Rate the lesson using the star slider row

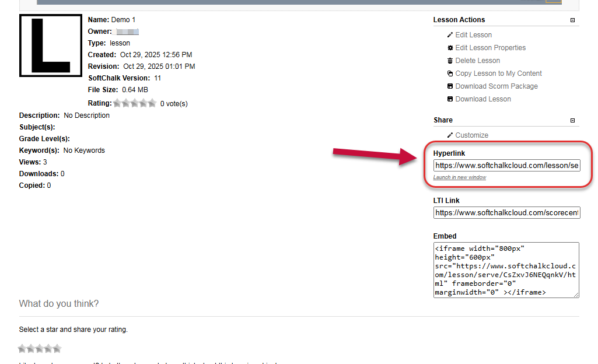[39, 348]
